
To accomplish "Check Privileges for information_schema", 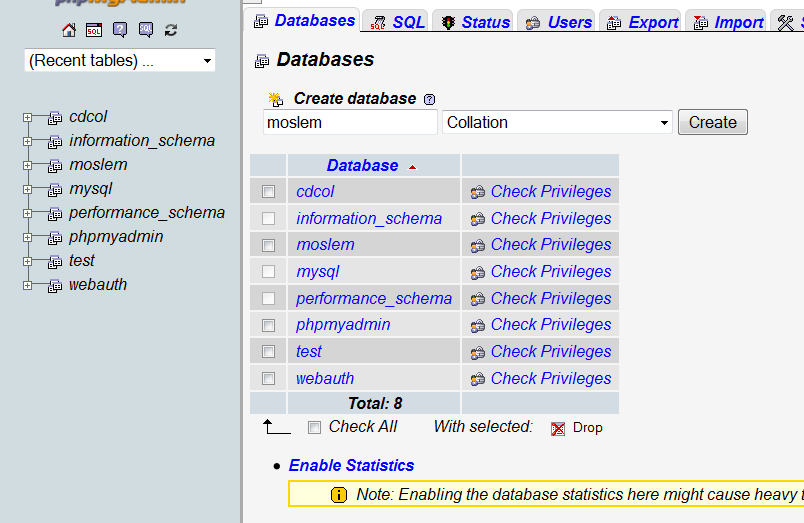I will point(551,218).
